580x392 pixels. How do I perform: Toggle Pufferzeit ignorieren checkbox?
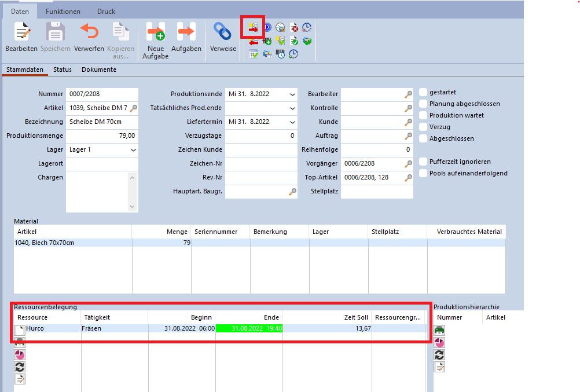[x=424, y=162]
